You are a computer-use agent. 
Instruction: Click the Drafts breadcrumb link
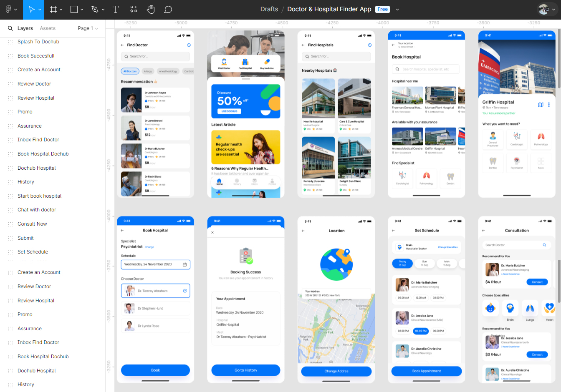click(x=269, y=9)
